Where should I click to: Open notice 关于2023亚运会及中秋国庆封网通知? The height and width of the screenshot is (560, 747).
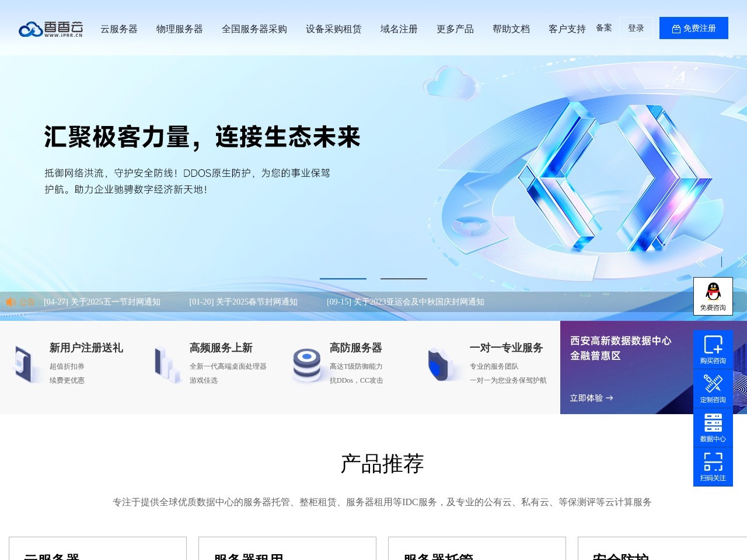[x=406, y=302]
